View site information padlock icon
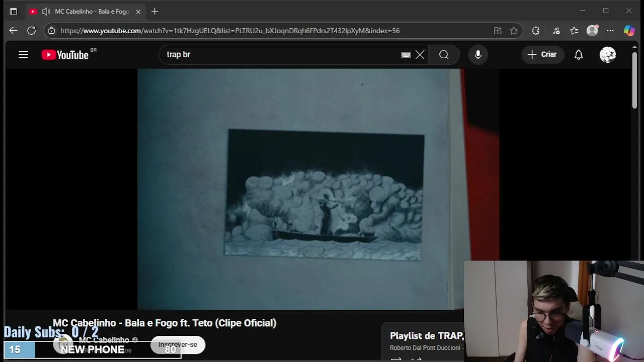 point(51,31)
